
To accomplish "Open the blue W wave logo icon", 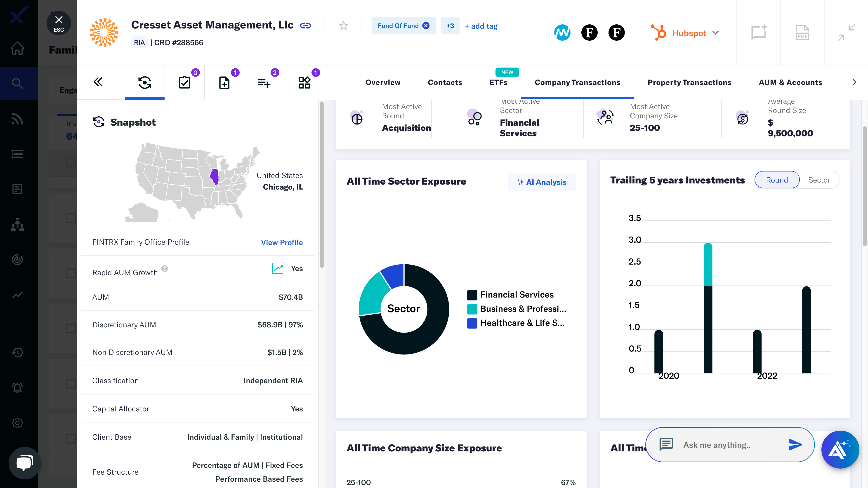I will (562, 33).
